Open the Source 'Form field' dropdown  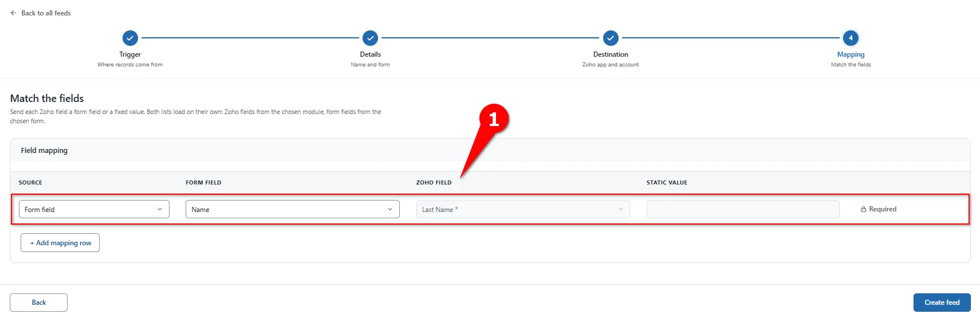(94, 209)
